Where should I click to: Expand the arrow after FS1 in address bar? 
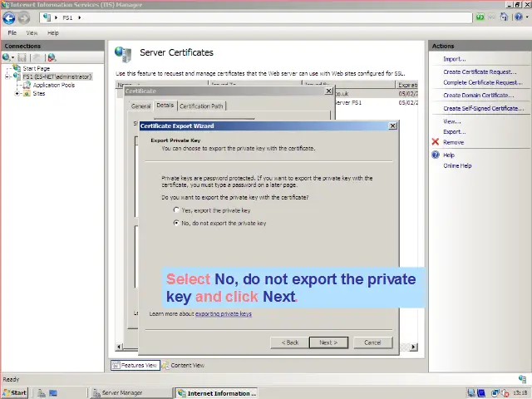point(80,17)
